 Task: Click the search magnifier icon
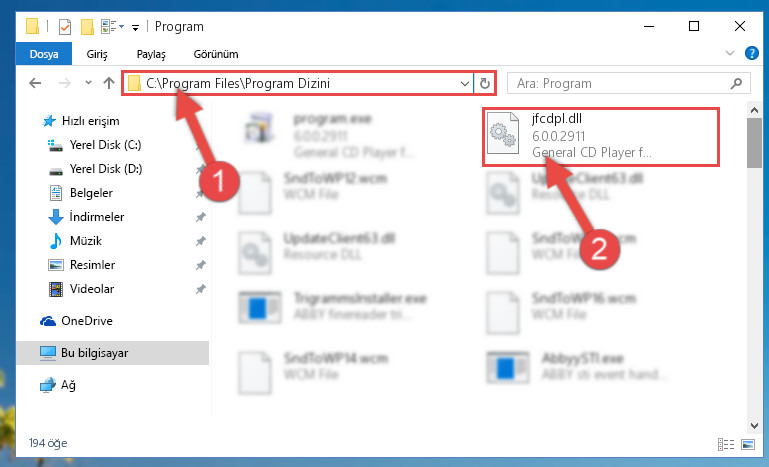click(x=736, y=84)
